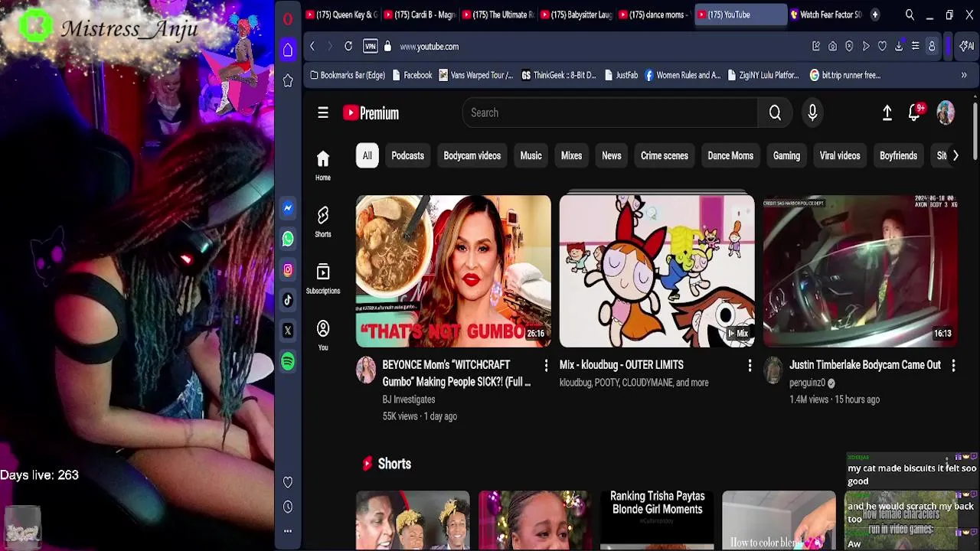Open the Powerpuff Girls mix thumbnail
The image size is (980, 551).
pyautogui.click(x=657, y=271)
